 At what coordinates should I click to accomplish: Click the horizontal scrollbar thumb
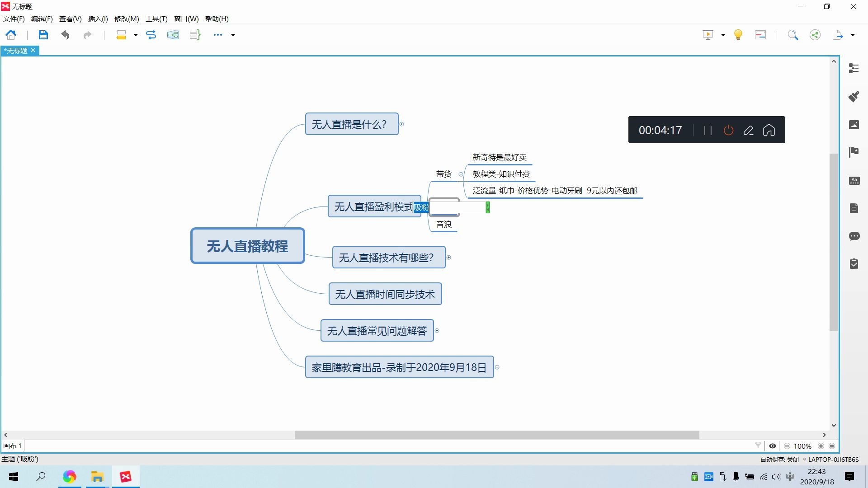coord(497,435)
